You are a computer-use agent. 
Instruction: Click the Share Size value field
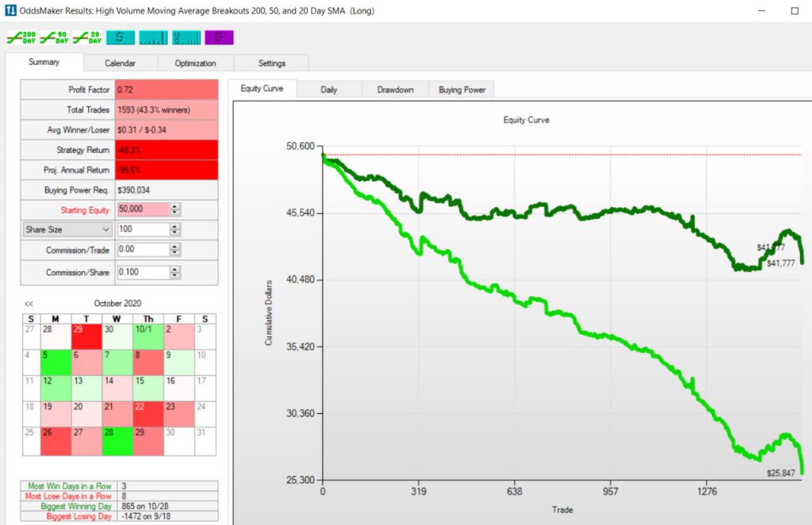point(144,229)
